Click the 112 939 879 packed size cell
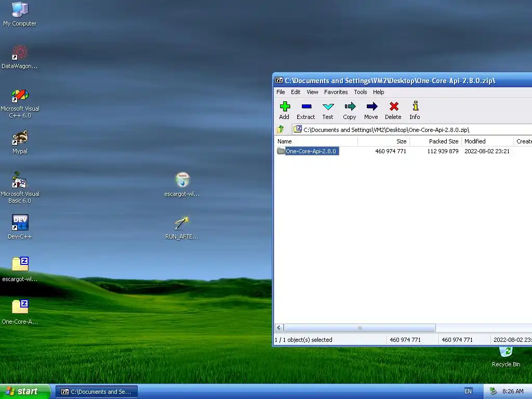 coord(443,151)
